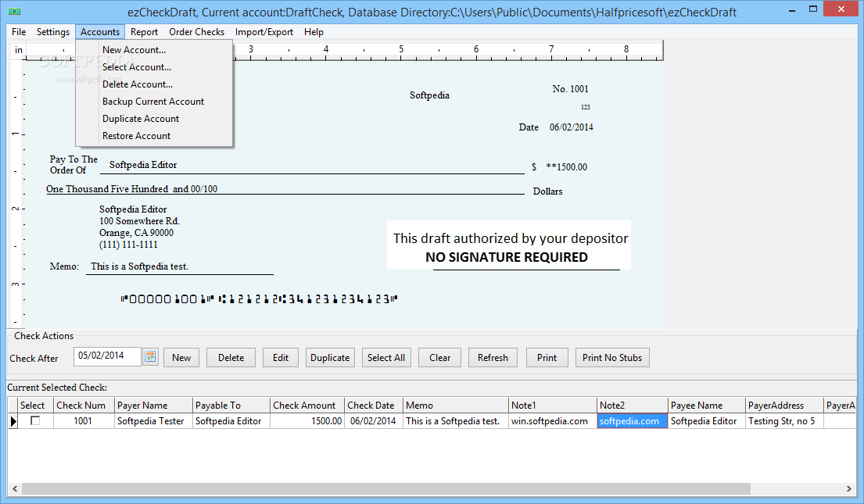864x504 pixels.
Task: Click the Print button
Action: (547, 357)
